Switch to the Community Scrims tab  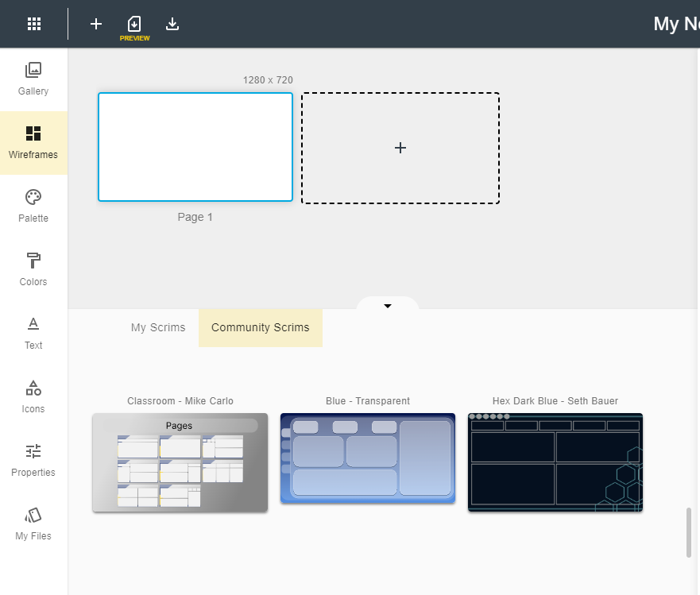[x=261, y=327]
